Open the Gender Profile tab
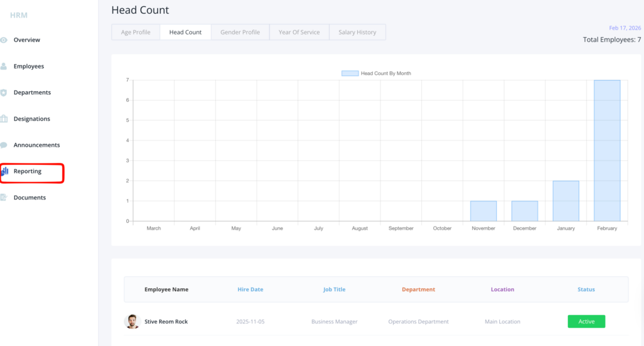The image size is (644, 346). coord(240,32)
